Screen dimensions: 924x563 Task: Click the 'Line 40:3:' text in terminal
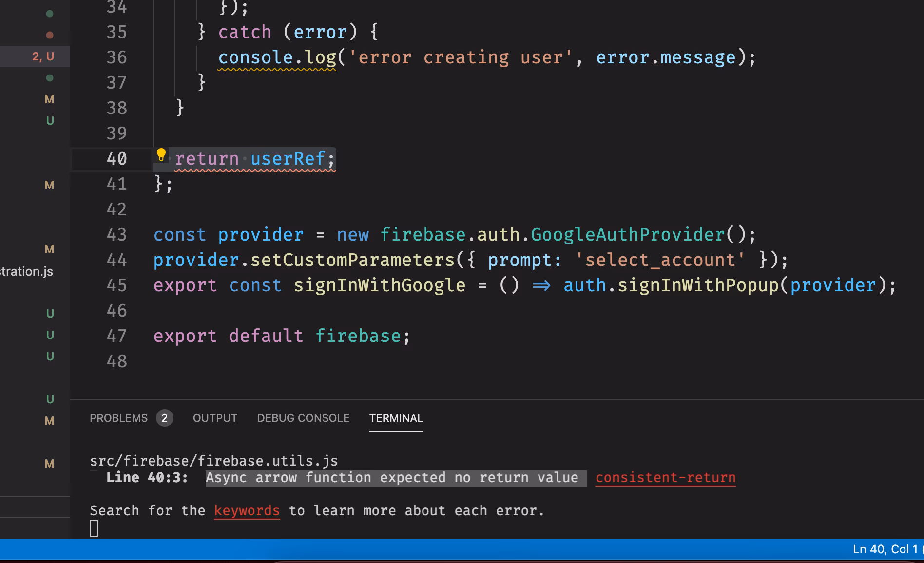tap(147, 478)
